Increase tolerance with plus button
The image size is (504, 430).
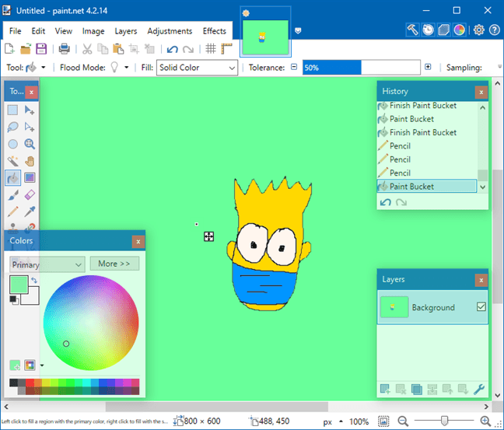[x=428, y=67]
